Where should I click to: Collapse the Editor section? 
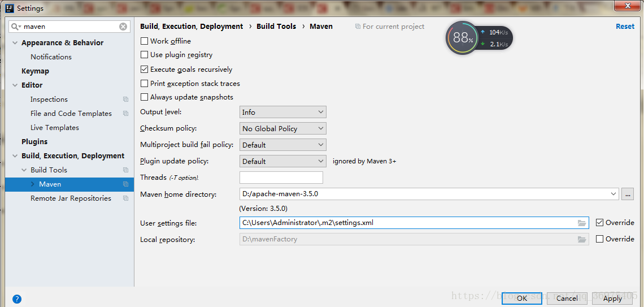click(15, 85)
